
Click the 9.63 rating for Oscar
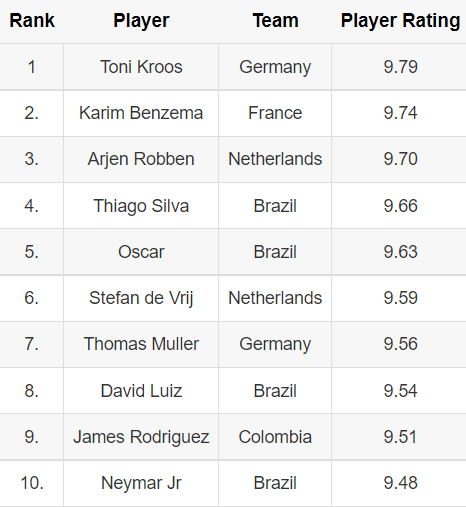pos(400,252)
